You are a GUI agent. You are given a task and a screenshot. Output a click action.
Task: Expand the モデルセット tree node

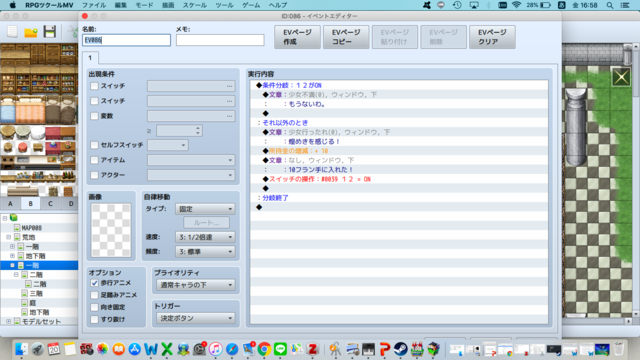point(8,322)
